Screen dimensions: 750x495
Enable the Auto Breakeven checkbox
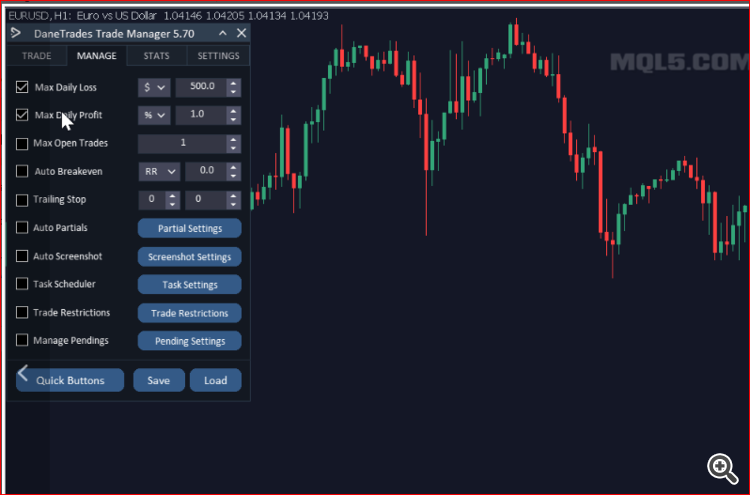(x=22, y=171)
